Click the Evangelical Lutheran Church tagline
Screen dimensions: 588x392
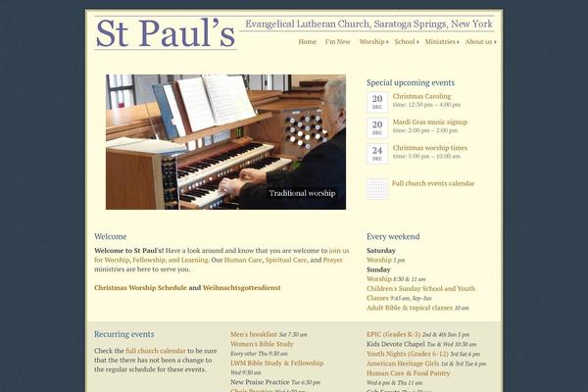pos(368,24)
